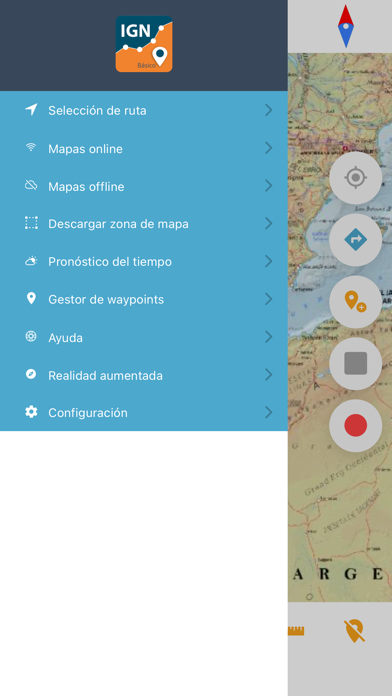Open Mapas offline menu item

144,186
